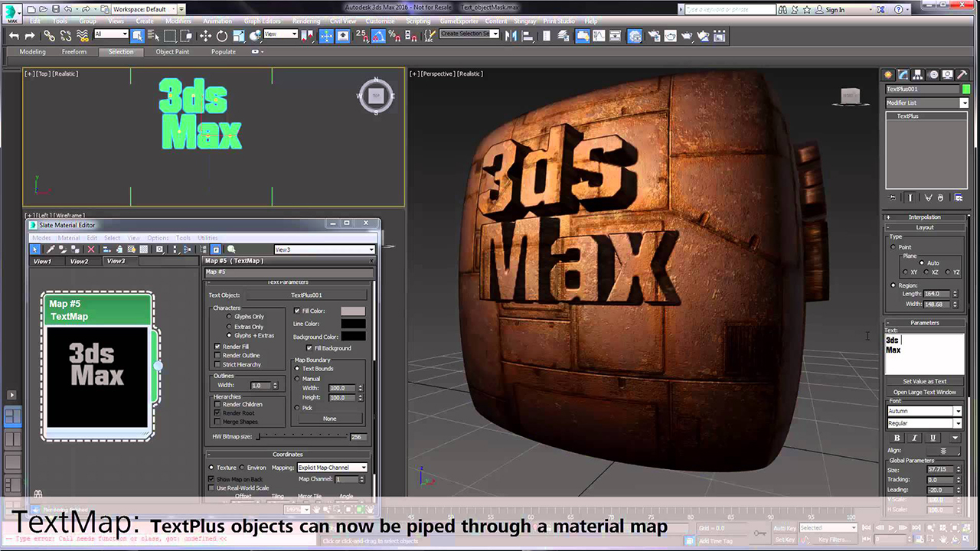Open the Mirror tool in main toolbar

coord(512,36)
